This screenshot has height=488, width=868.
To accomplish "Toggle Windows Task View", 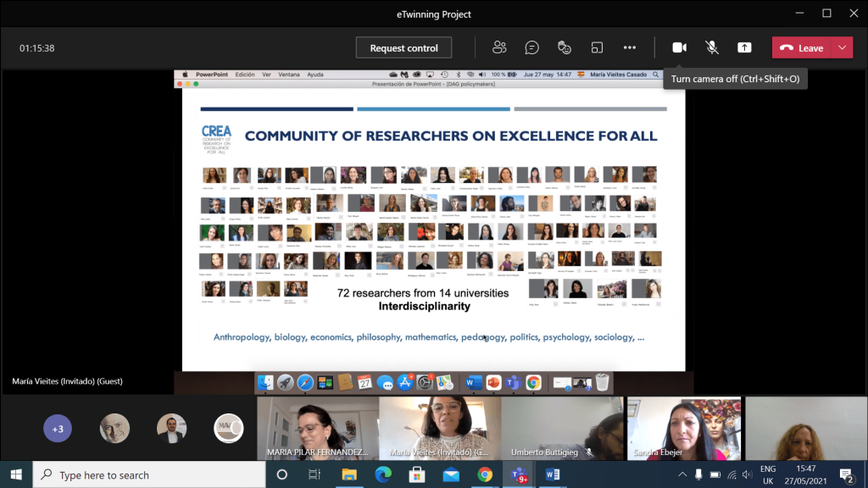I will point(314,474).
